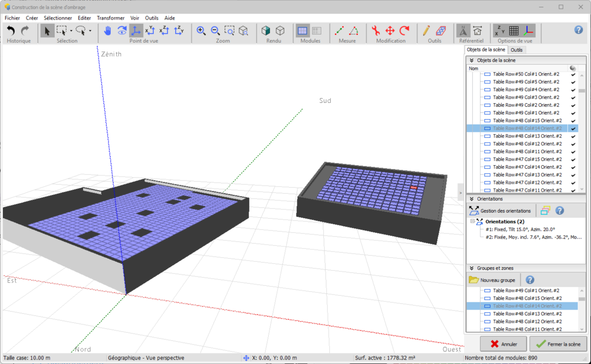The width and height of the screenshot is (591, 364).
Task: Select the move object tool
Action: pyautogui.click(x=390, y=31)
